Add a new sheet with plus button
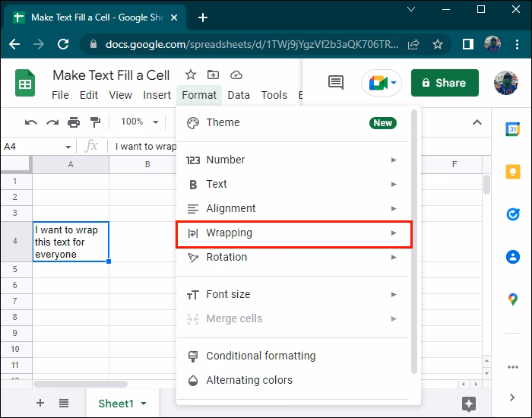Screen dimensions: 532x418 (40, 404)
